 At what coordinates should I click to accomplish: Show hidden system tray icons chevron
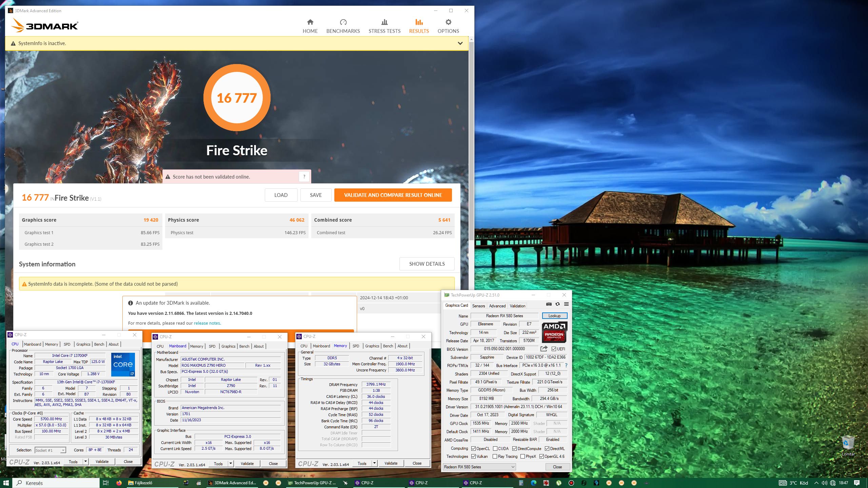click(816, 483)
